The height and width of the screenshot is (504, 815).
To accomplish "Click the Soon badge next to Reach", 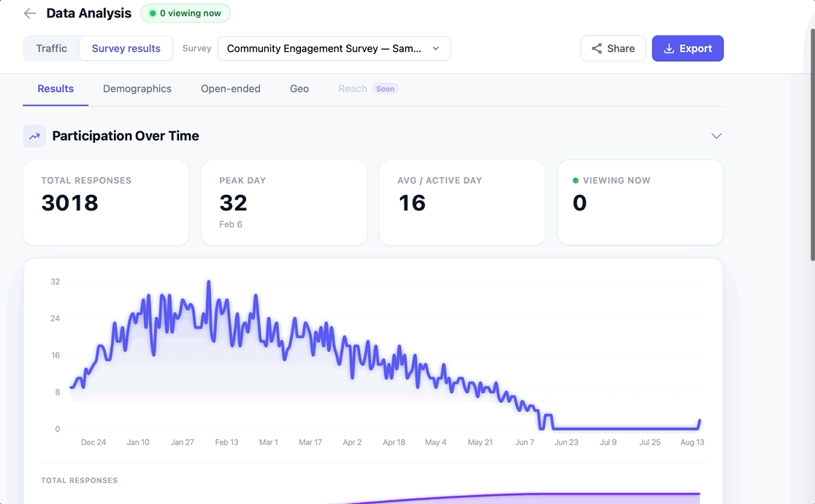I will 385,89.
